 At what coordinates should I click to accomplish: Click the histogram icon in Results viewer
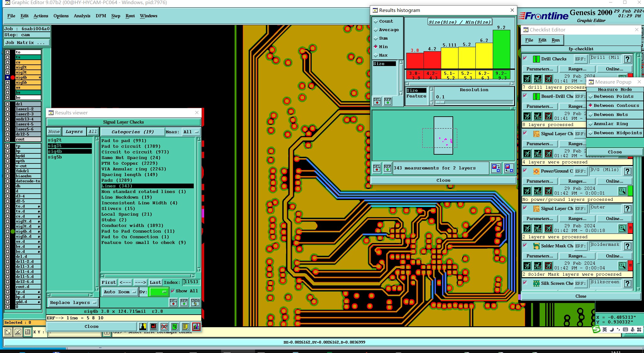(196, 327)
